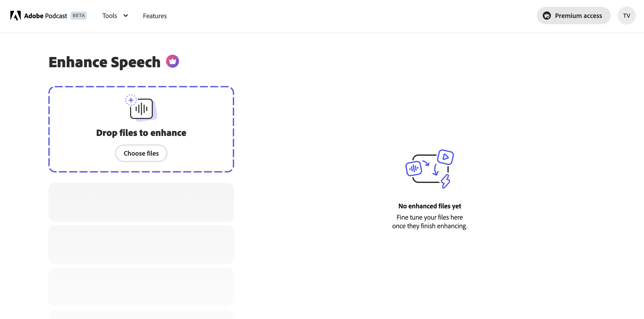Screen dimensions: 644x319
Task: Select the lightning bolt in the enhance illustration
Action: (x=445, y=181)
